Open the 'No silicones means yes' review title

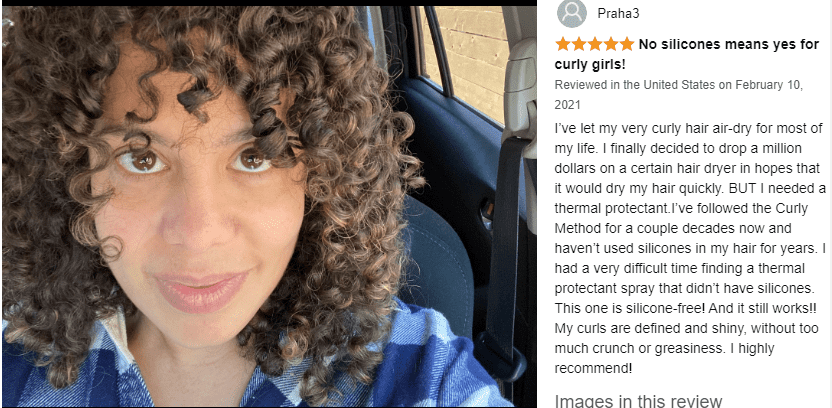click(x=687, y=55)
